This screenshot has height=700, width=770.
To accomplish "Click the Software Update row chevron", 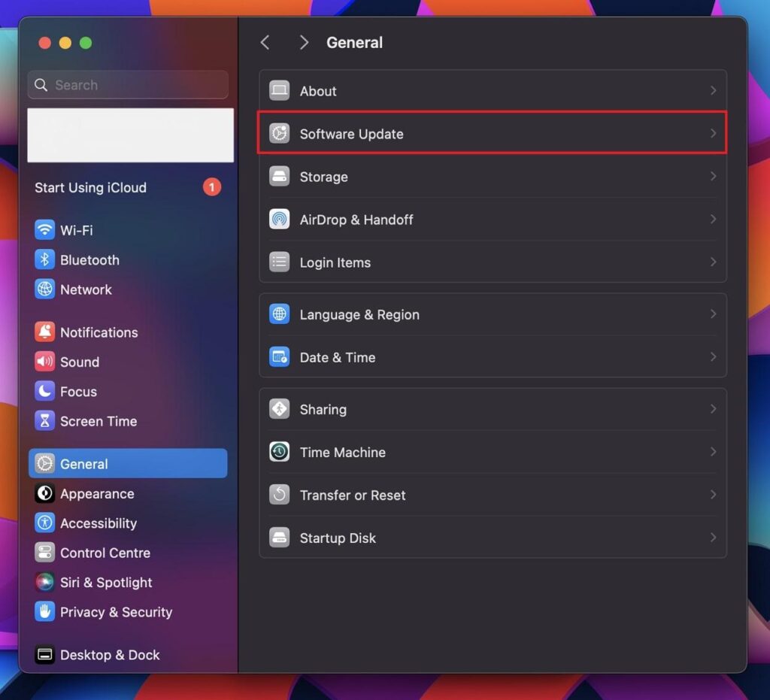I will [x=713, y=134].
